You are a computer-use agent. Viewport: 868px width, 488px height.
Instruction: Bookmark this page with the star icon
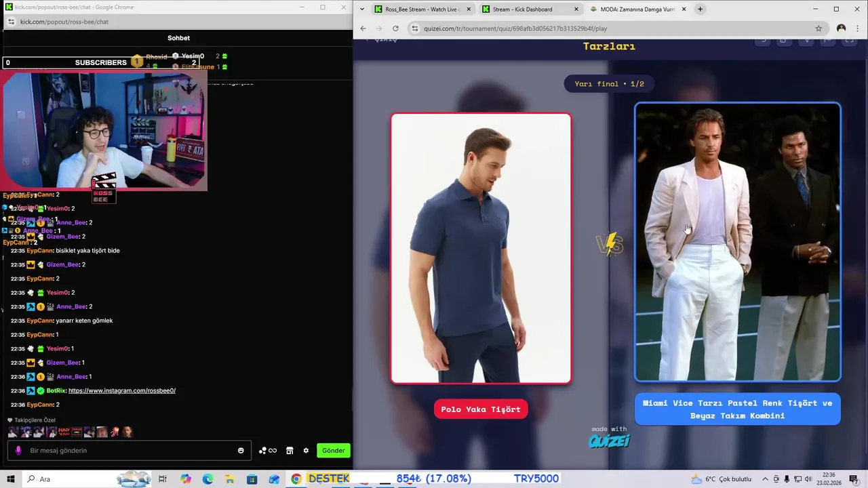(818, 28)
